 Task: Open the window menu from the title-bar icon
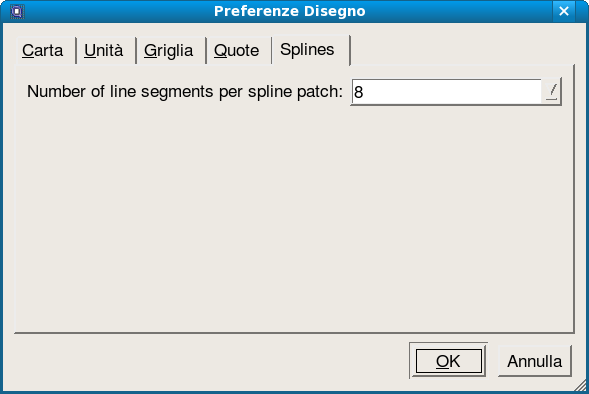(17, 11)
